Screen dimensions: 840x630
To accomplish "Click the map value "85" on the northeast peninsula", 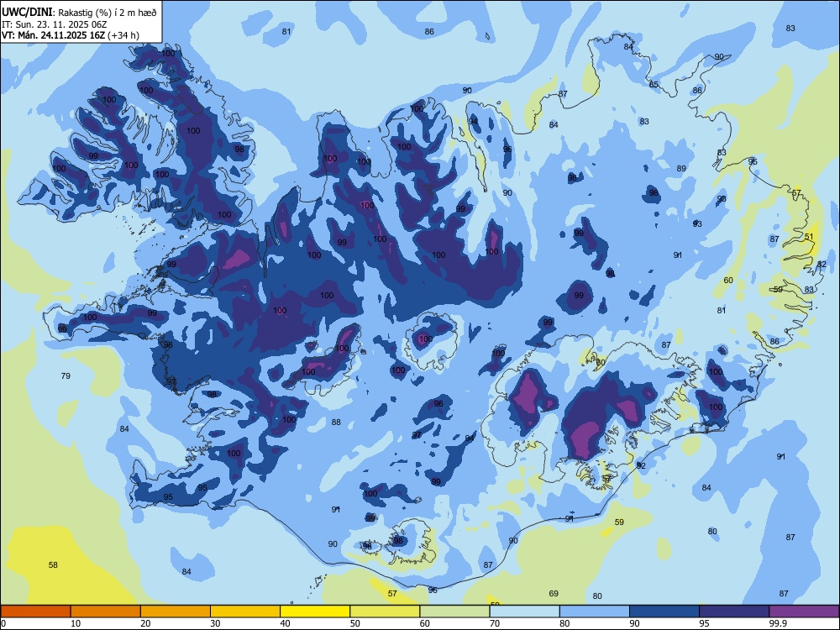I will click(x=654, y=85).
